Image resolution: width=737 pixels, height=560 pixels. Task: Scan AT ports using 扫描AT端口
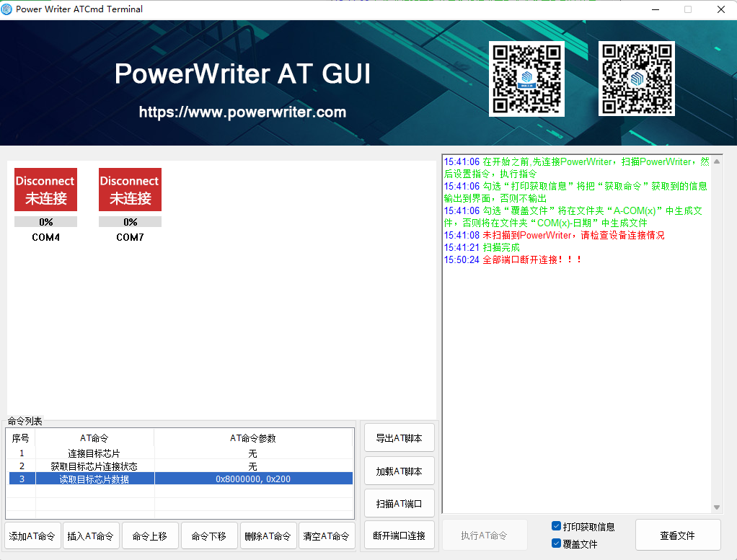pyautogui.click(x=399, y=503)
